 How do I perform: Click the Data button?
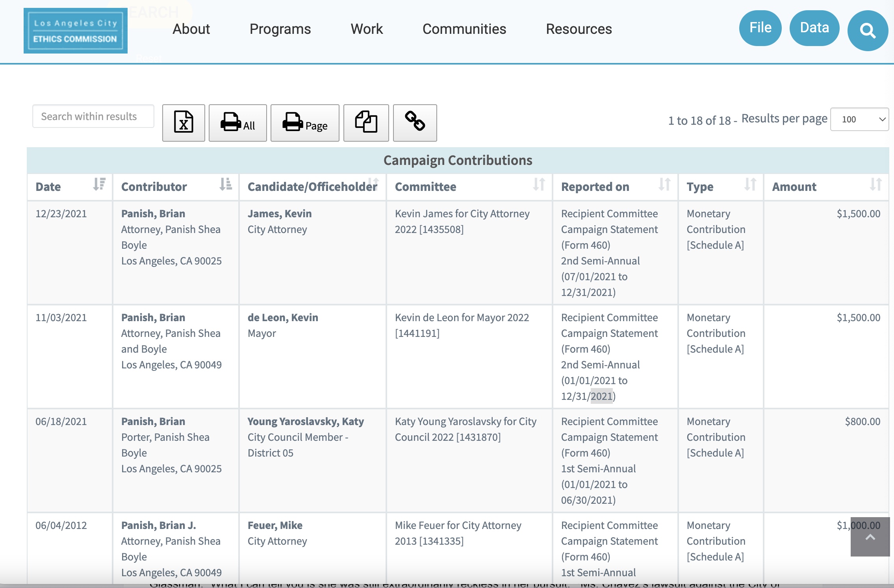coord(814,28)
